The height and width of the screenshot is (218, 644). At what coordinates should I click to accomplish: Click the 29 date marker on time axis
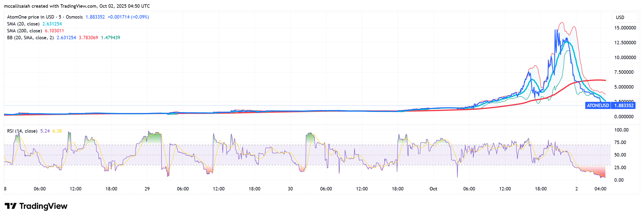(x=147, y=189)
